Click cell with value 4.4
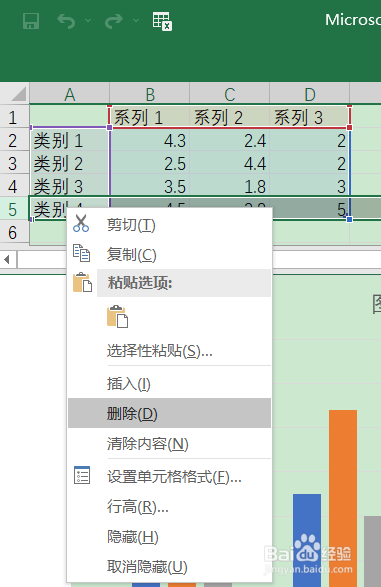The height and width of the screenshot is (587, 381). [229, 163]
